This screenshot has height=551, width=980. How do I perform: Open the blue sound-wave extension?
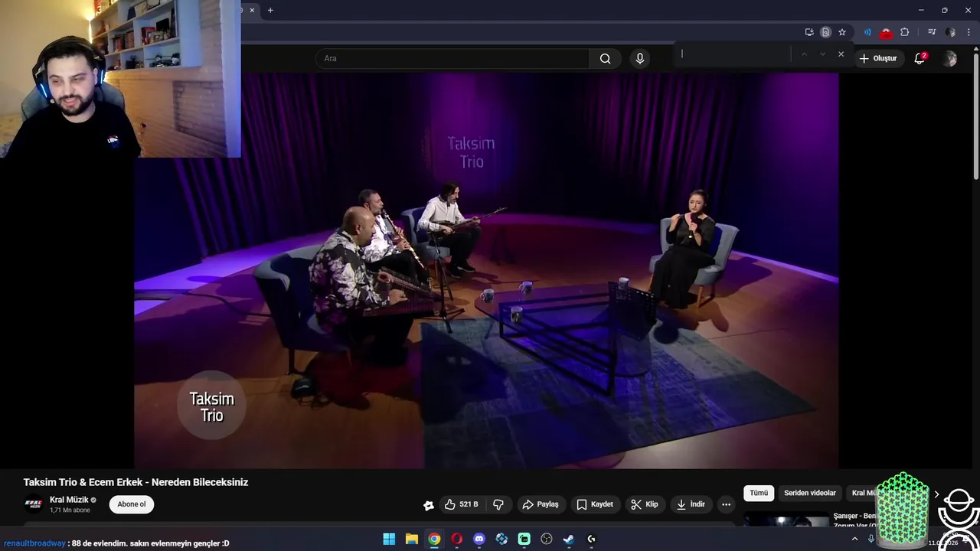click(x=867, y=32)
